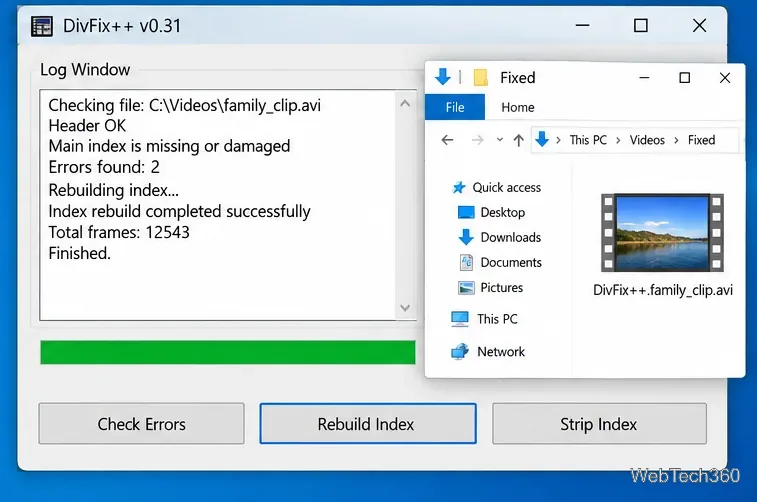The width and height of the screenshot is (757, 502).
Task: Expand the chevron before This PC in address bar
Action: pos(559,140)
